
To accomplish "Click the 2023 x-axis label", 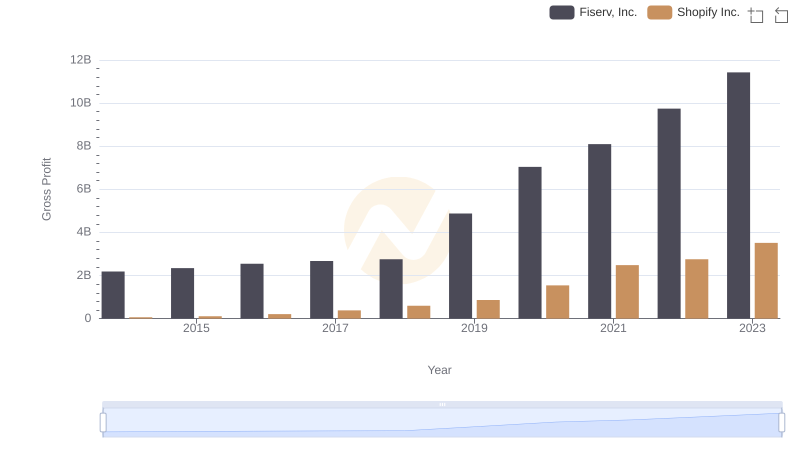I will pyautogui.click(x=752, y=328).
